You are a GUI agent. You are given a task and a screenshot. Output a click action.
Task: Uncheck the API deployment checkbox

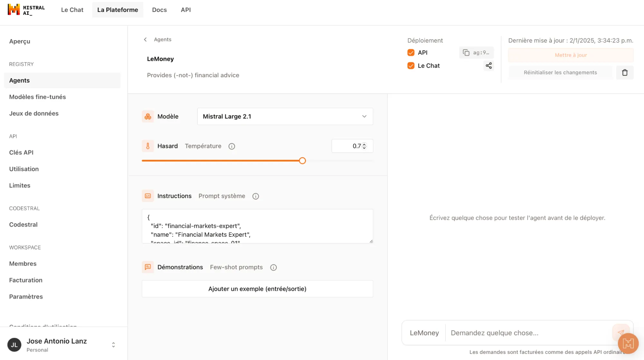click(411, 52)
